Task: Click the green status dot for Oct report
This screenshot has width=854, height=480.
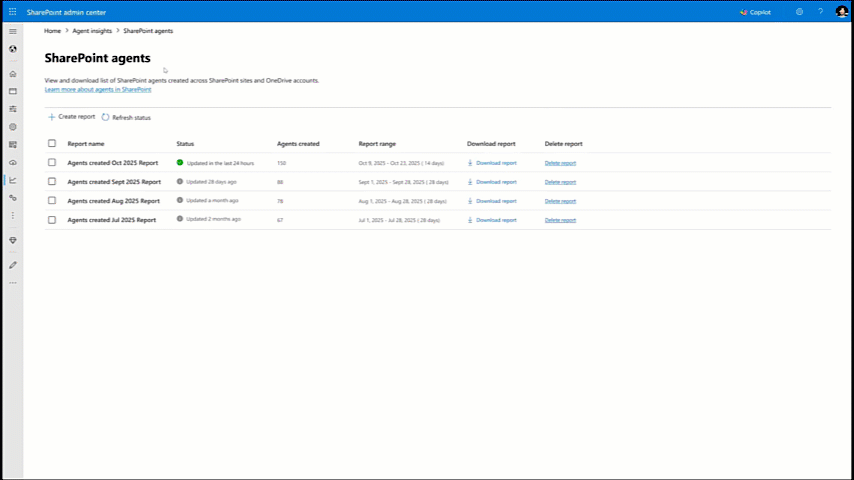Action: pyautogui.click(x=180, y=162)
